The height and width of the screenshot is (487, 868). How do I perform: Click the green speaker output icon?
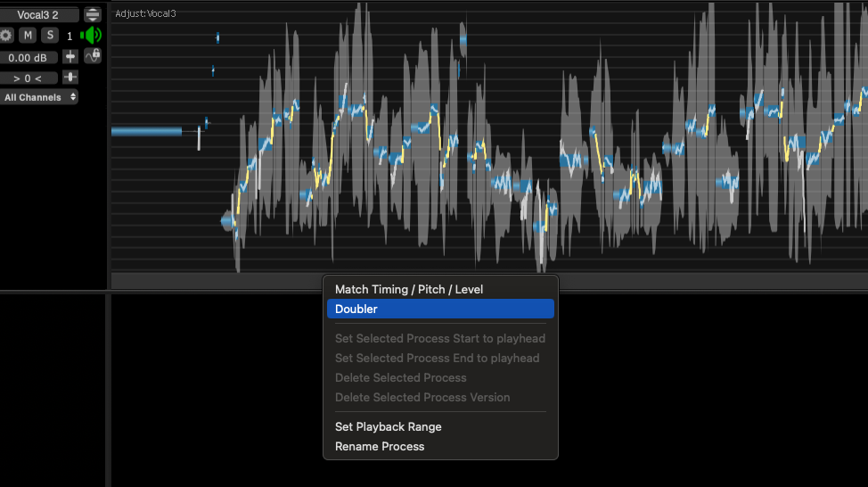pos(91,36)
